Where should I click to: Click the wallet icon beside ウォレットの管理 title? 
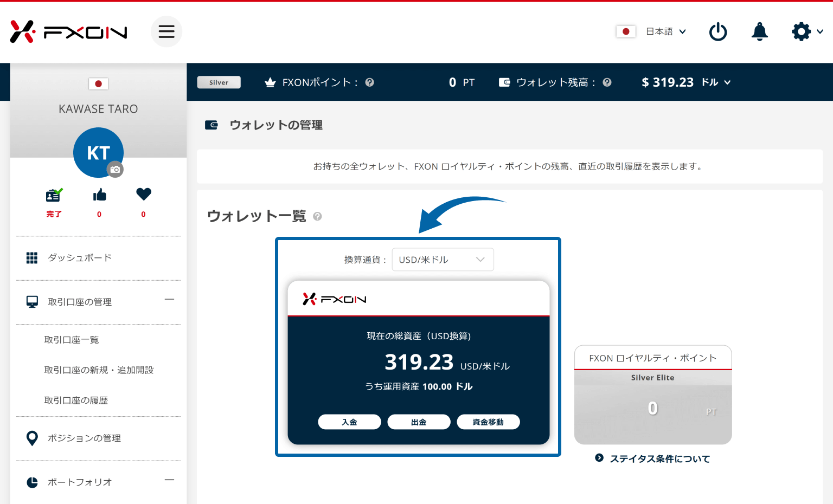click(212, 125)
